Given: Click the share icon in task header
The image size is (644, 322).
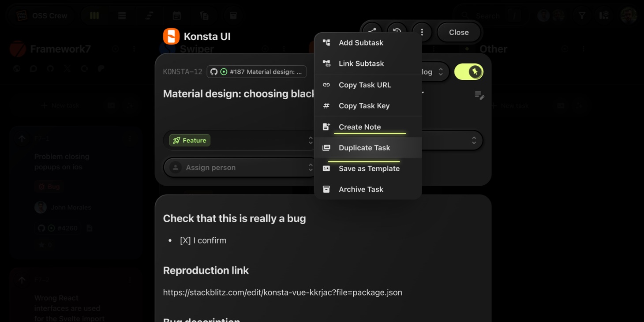Looking at the screenshot, I should (x=372, y=32).
